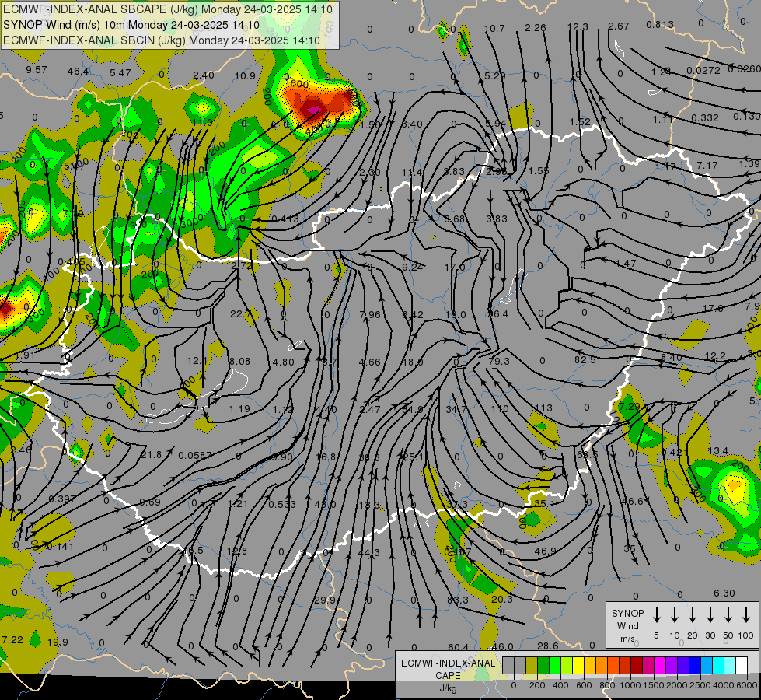Click the 0.0587 value on the map
The image size is (761, 700).
195,456
